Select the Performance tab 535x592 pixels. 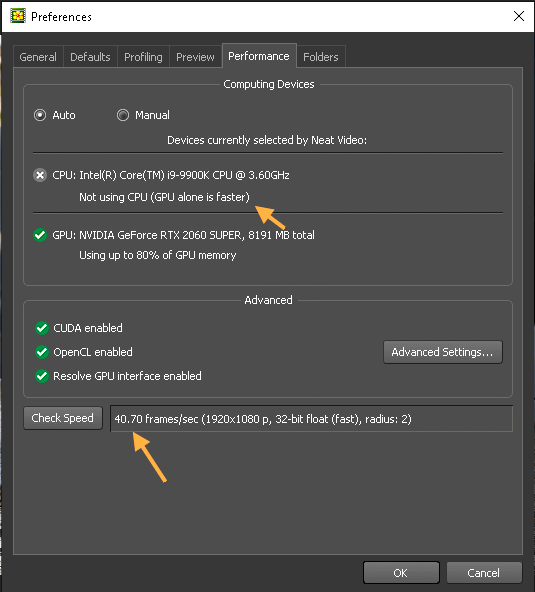click(x=259, y=56)
